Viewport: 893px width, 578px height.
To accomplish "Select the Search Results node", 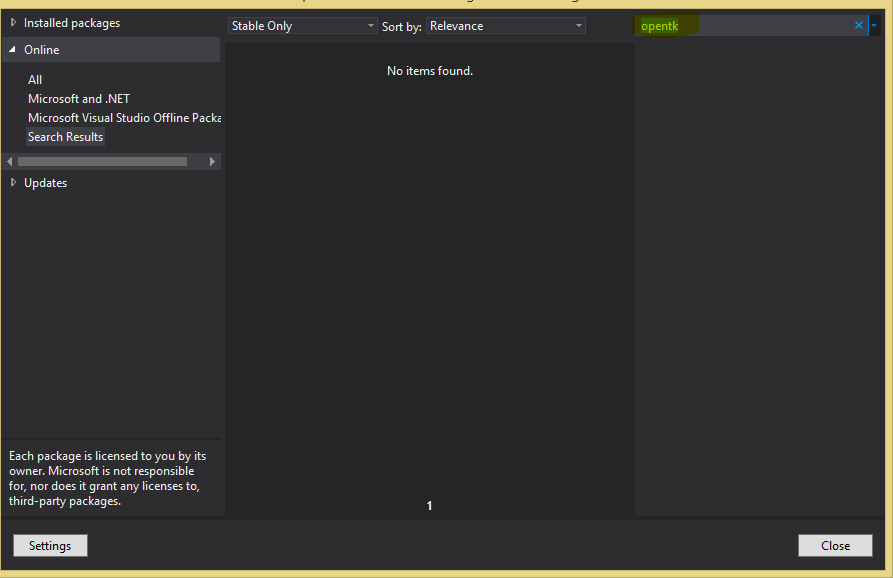I will pyautogui.click(x=65, y=137).
